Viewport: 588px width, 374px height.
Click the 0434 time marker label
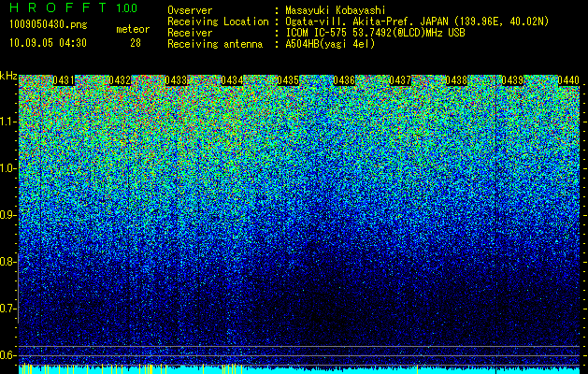[232, 80]
